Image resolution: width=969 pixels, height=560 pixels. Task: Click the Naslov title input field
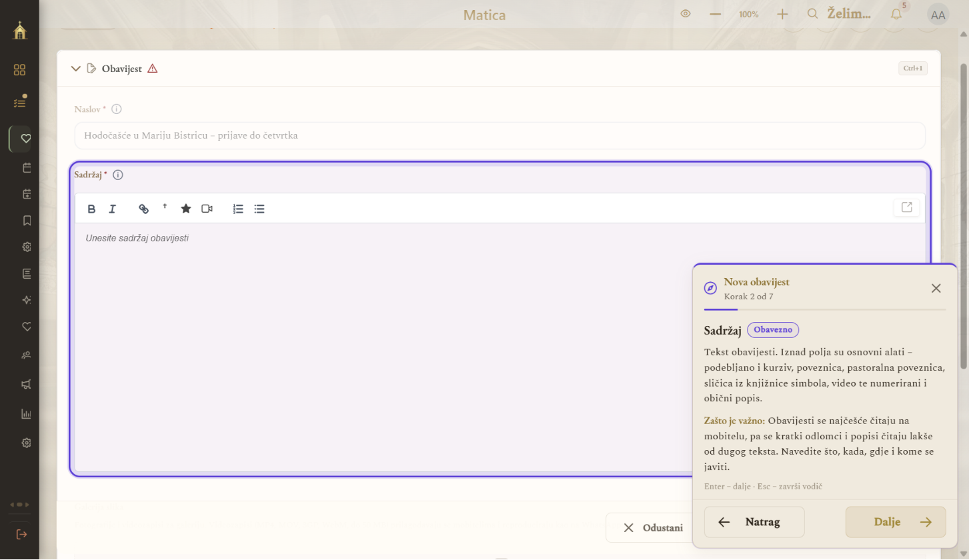click(x=500, y=135)
